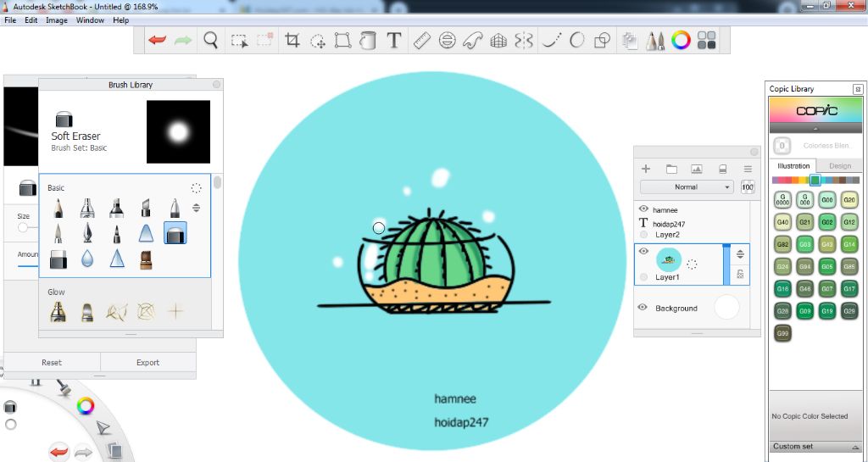Click the Background layer color circle
868x462 pixels.
pos(726,307)
